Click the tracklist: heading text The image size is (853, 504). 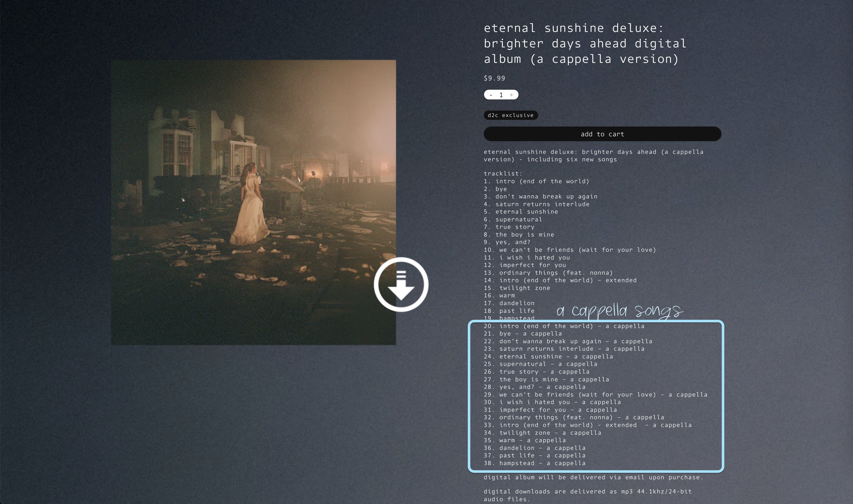click(503, 174)
